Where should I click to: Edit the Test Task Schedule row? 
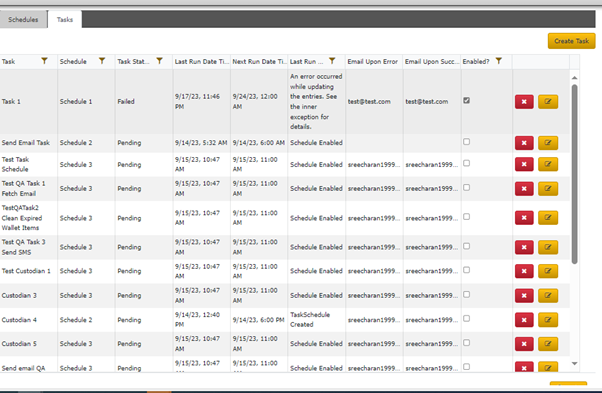[548, 164]
